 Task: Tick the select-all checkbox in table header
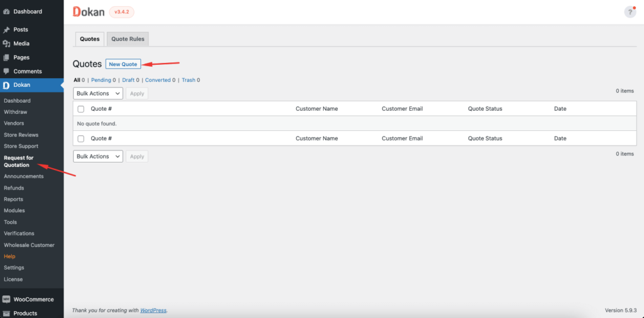[x=81, y=109]
